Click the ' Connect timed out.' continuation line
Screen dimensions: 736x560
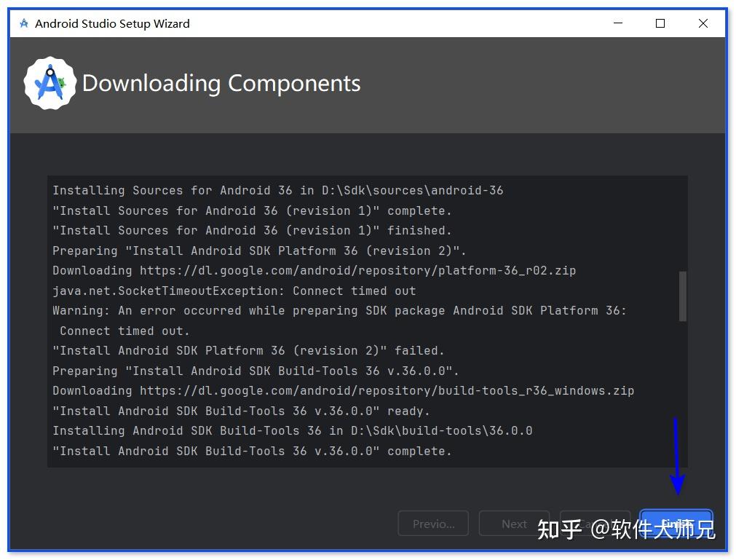[124, 331]
